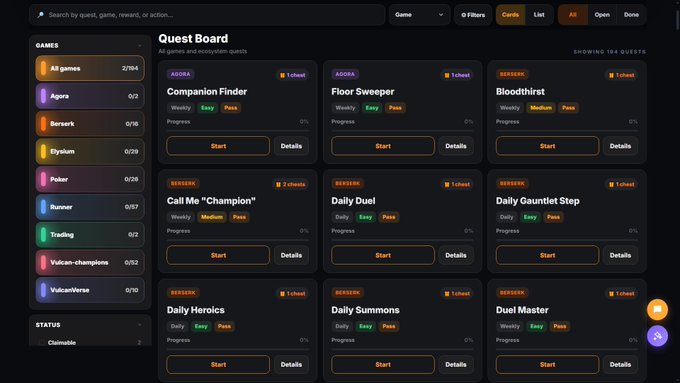Start the Duel Master quest
This screenshot has height=383, width=680.
coord(547,365)
